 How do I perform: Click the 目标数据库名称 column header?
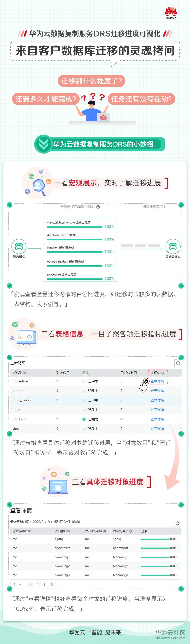coord(96,531)
